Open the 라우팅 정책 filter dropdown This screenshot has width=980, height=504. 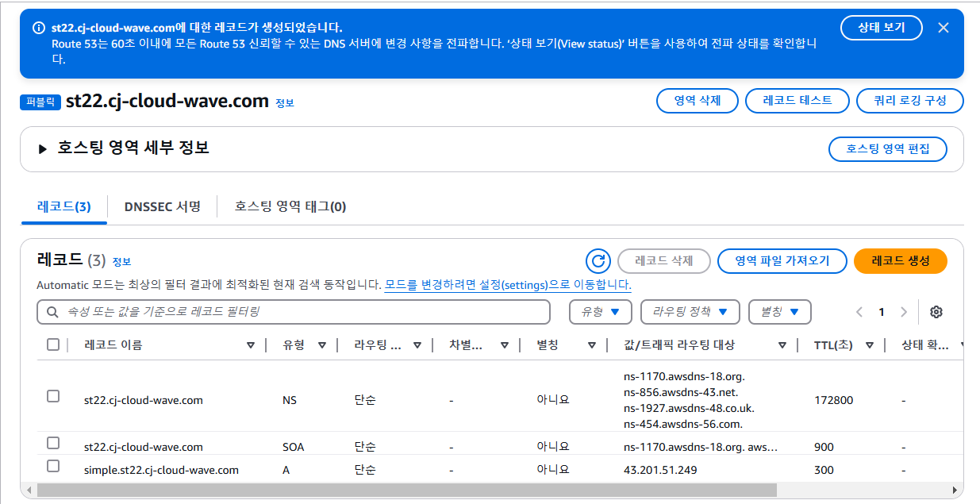coord(690,312)
